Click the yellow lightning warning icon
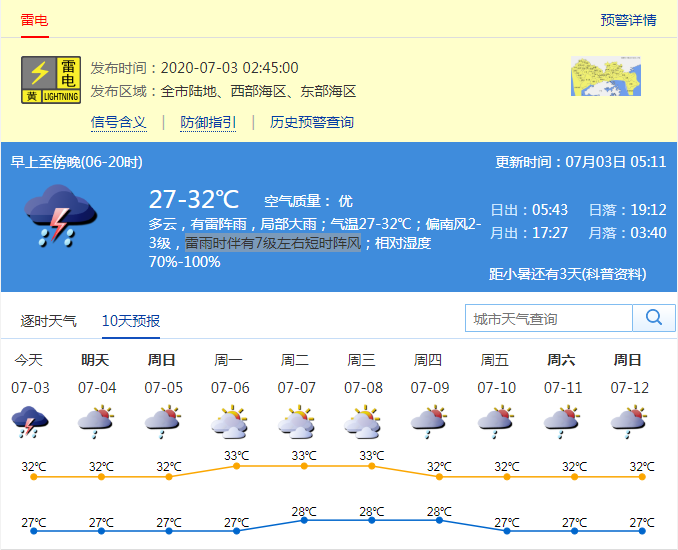The width and height of the screenshot is (678, 550). [x=51, y=79]
